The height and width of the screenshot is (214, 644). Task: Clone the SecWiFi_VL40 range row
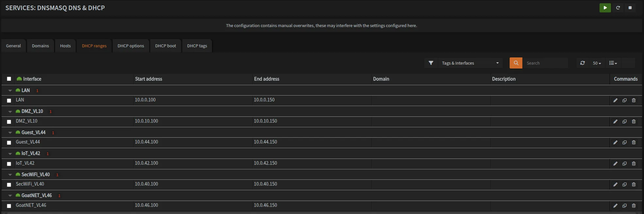624,185
